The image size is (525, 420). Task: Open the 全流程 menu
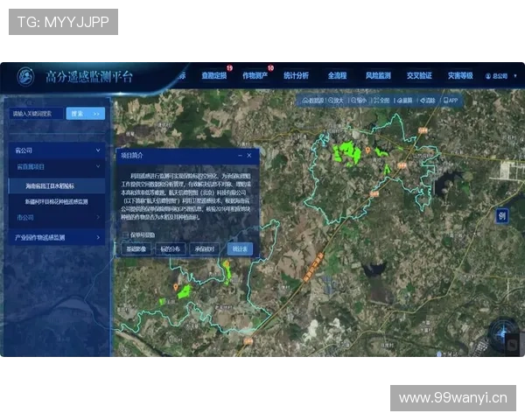(337, 76)
